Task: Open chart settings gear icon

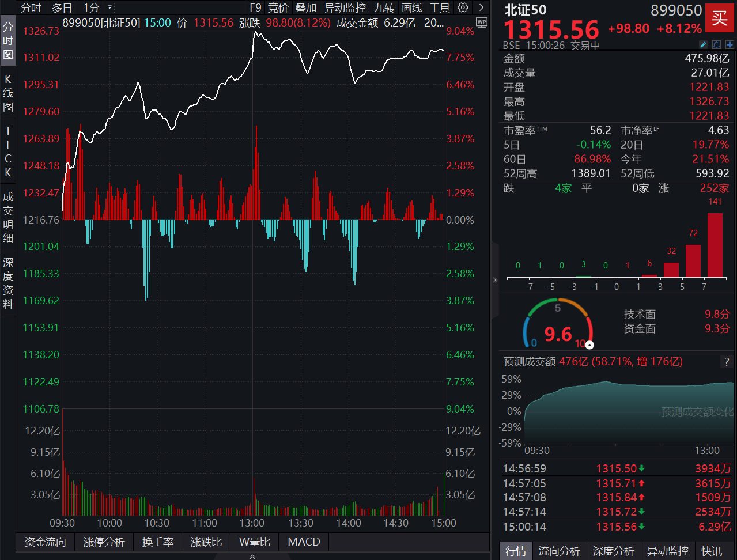Action: point(463,7)
